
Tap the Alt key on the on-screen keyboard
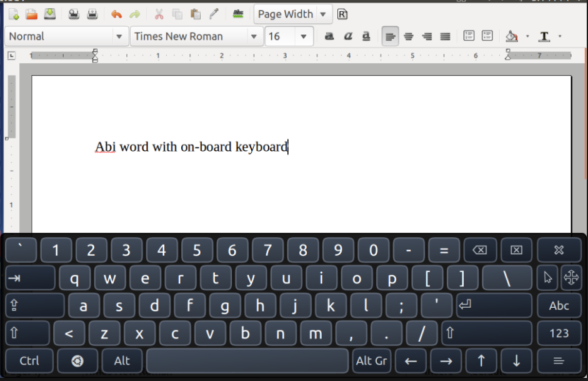pos(122,361)
